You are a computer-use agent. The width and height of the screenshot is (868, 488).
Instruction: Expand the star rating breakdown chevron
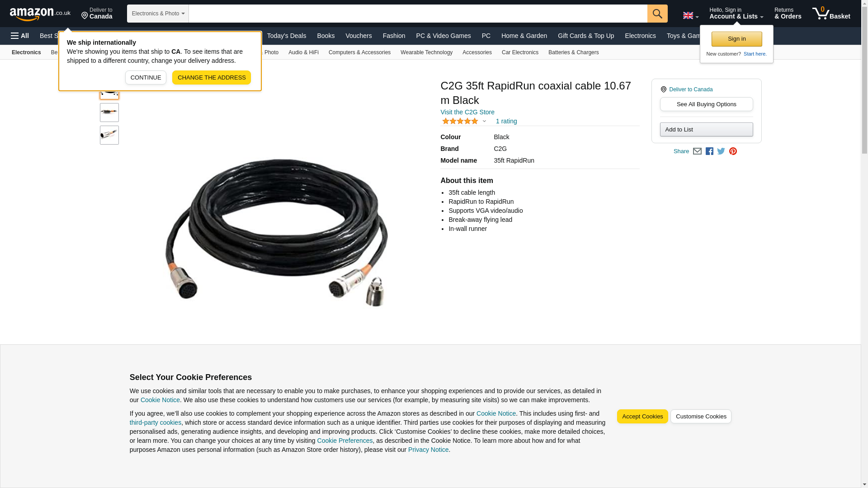484,121
